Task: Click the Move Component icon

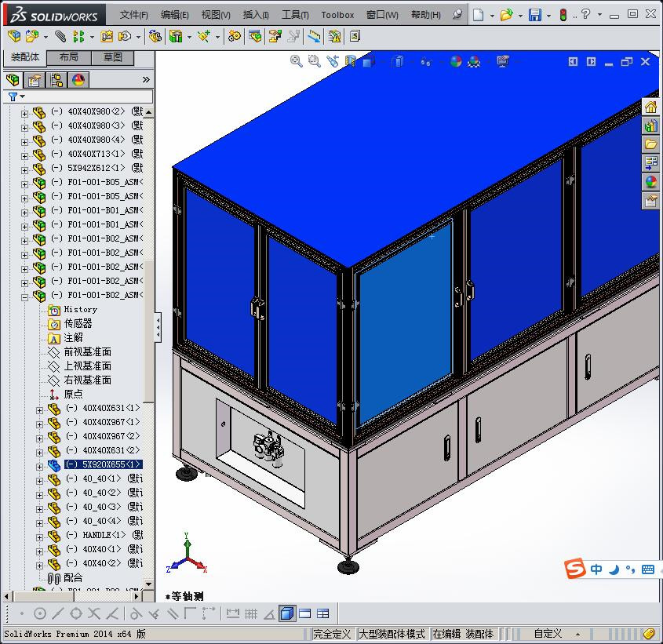Action: [125, 36]
